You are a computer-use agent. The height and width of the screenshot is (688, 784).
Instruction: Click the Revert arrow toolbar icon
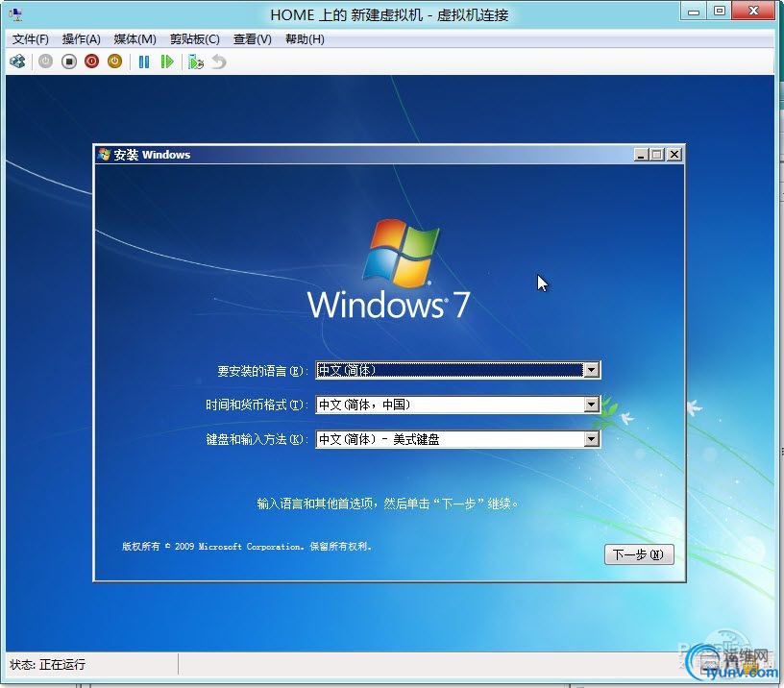point(219,61)
